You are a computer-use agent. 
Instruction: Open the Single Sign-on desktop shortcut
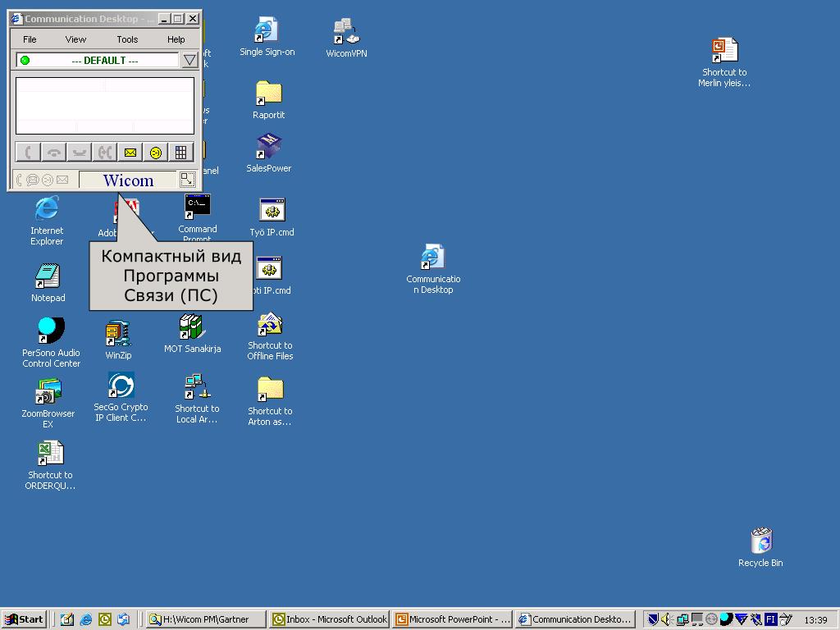pyautogui.click(x=267, y=36)
